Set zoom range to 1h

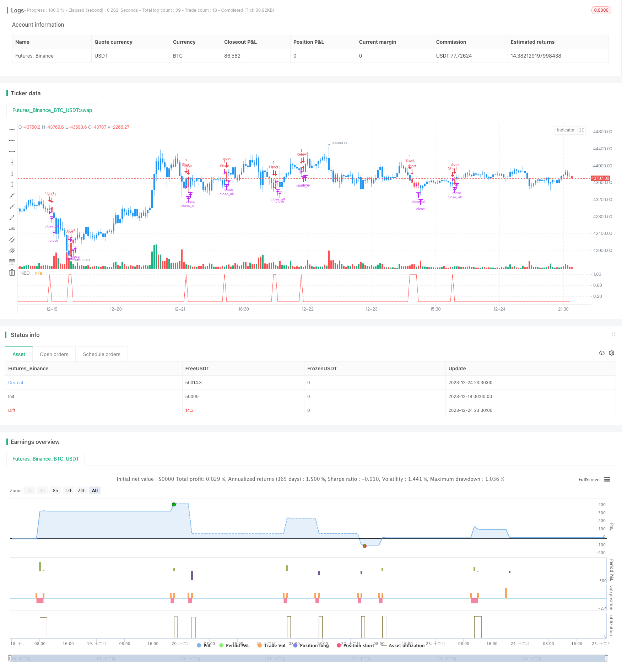[x=29, y=491]
